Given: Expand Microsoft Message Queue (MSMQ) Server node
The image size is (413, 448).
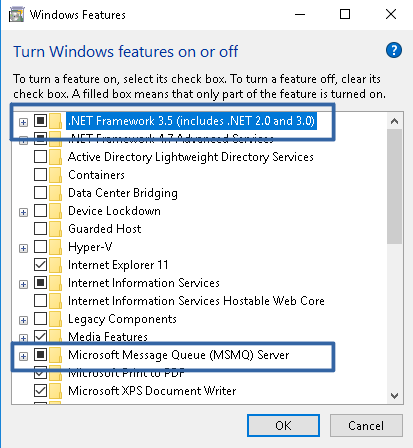Looking at the screenshot, I should coord(23,356).
